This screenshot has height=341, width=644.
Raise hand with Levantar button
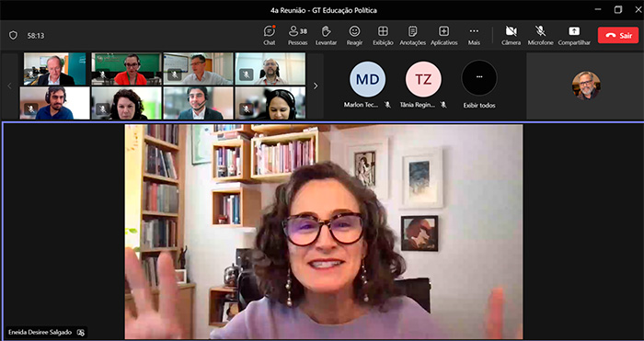click(x=326, y=35)
